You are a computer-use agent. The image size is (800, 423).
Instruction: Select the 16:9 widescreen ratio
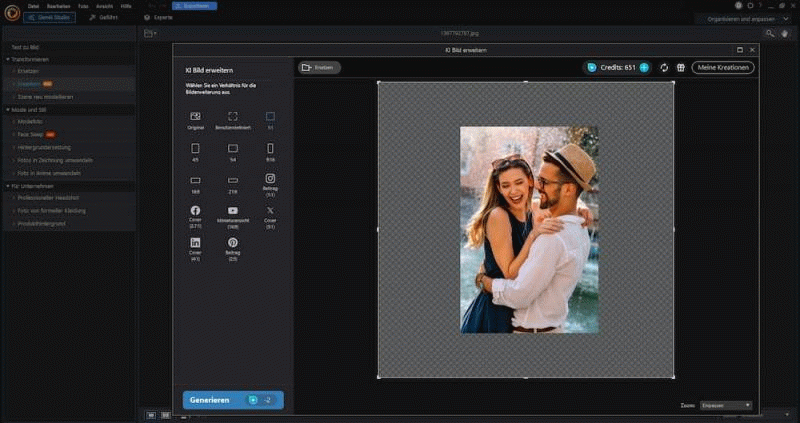tap(195, 181)
